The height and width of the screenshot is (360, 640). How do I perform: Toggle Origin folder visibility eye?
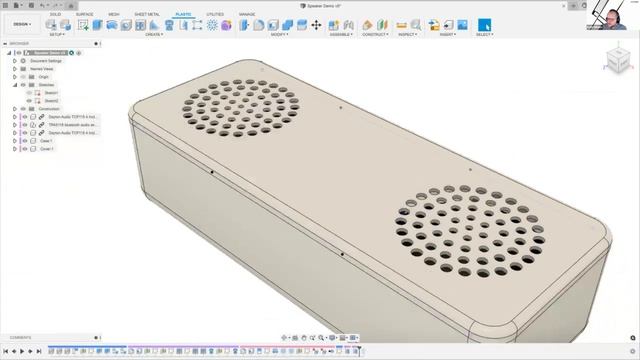pyautogui.click(x=23, y=77)
